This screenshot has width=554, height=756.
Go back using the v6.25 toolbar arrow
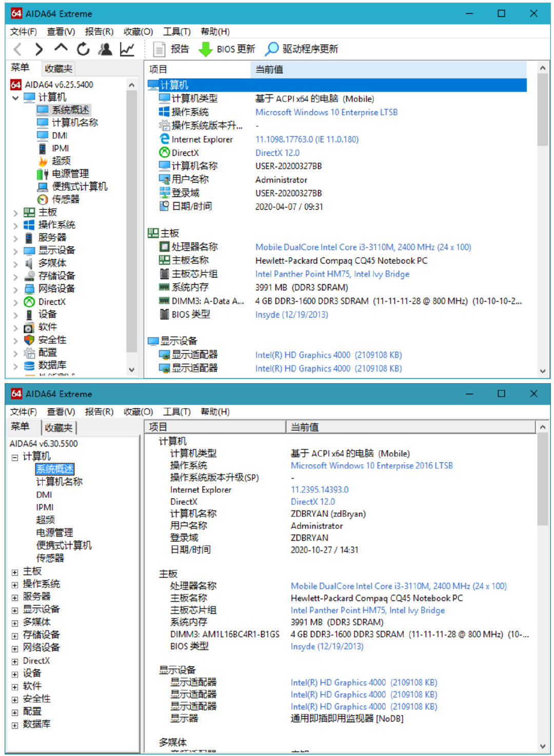17,49
